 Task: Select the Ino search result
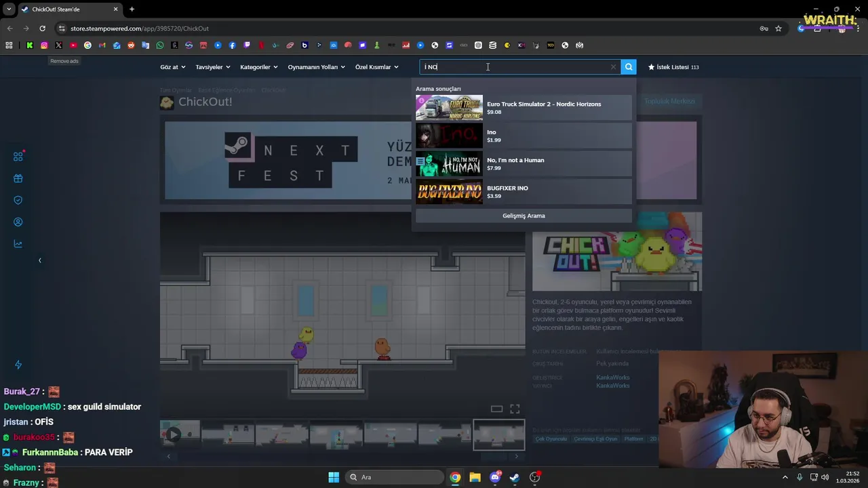coord(524,136)
